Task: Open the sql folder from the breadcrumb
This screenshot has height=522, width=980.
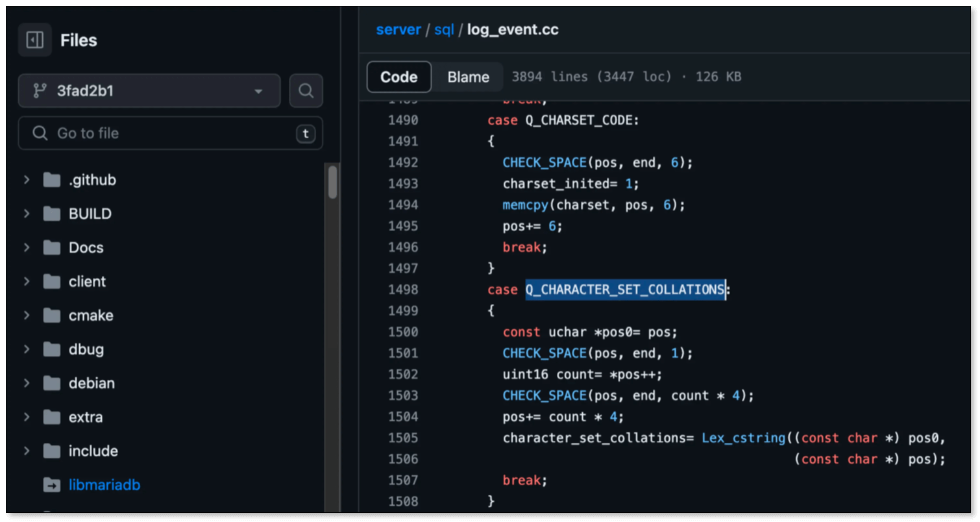Action: [444, 29]
